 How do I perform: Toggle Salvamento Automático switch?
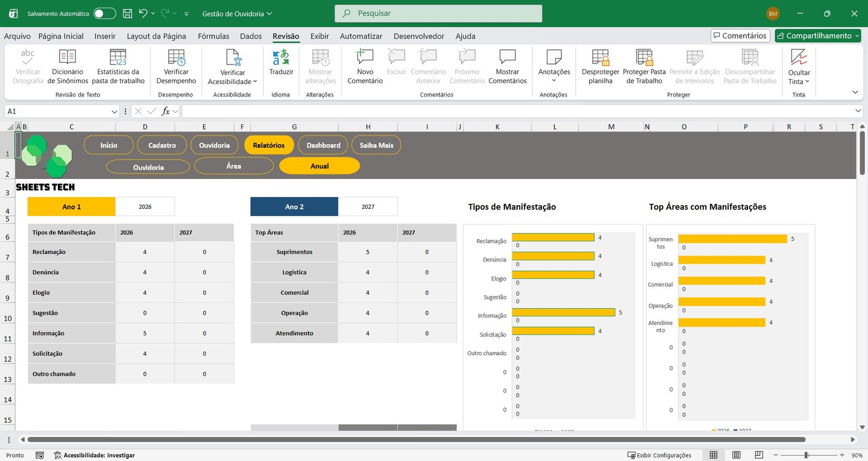tap(105, 14)
